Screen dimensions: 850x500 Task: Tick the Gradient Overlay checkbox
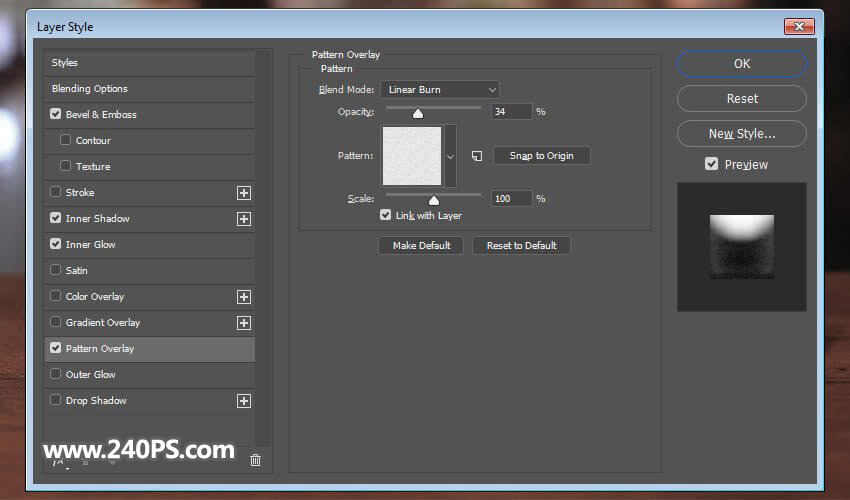[55, 322]
